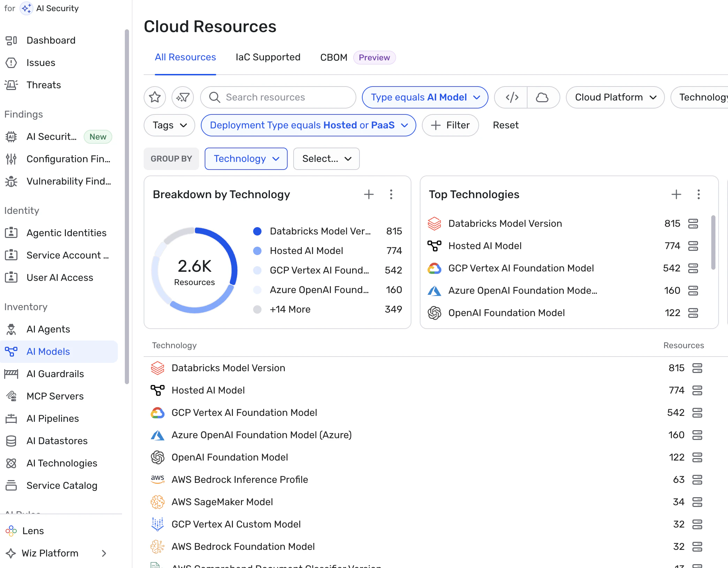Click the star favorites icon
728x568 pixels.
(x=155, y=97)
